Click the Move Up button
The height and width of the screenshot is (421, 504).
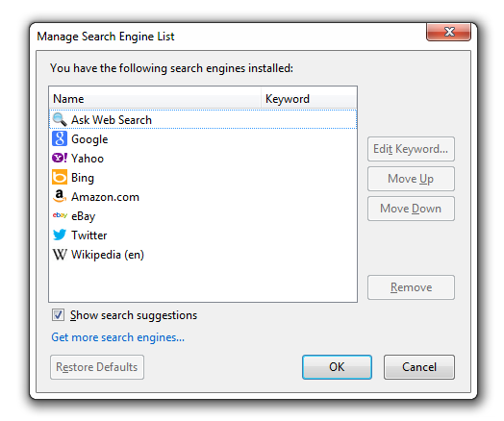411,179
